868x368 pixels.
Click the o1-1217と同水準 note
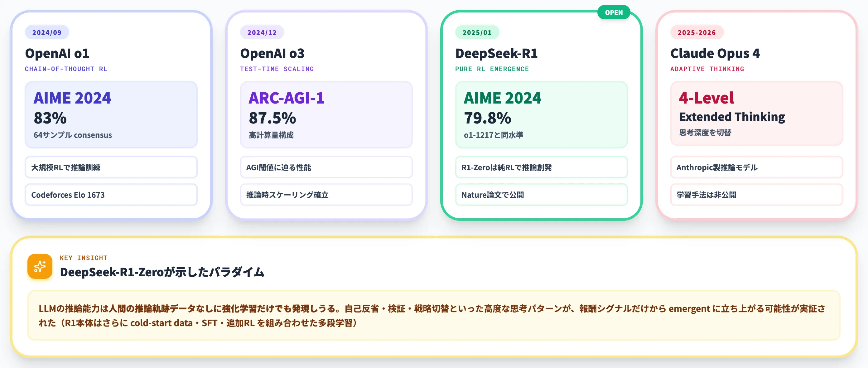coord(494,135)
